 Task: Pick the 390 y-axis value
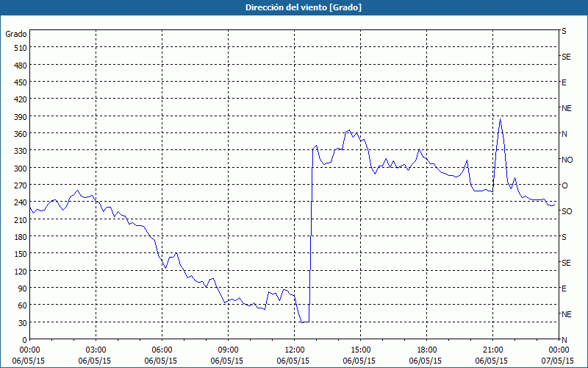pyautogui.click(x=21, y=117)
